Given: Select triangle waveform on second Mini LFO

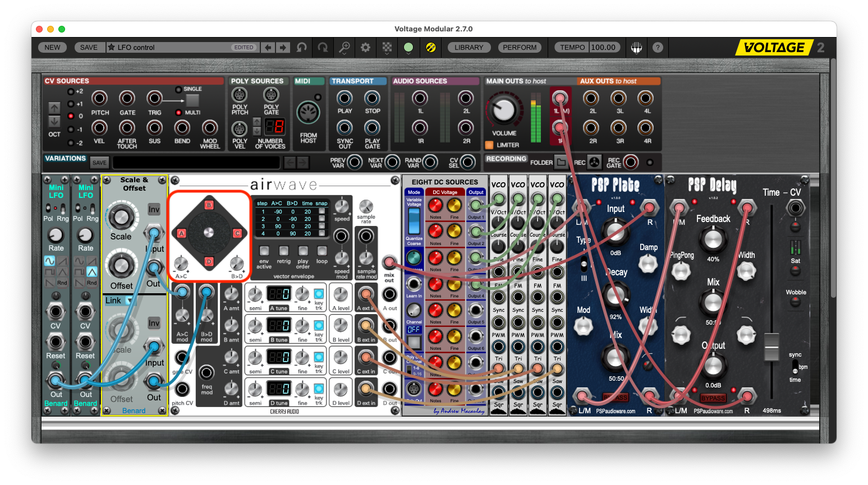Looking at the screenshot, I should (x=91, y=271).
